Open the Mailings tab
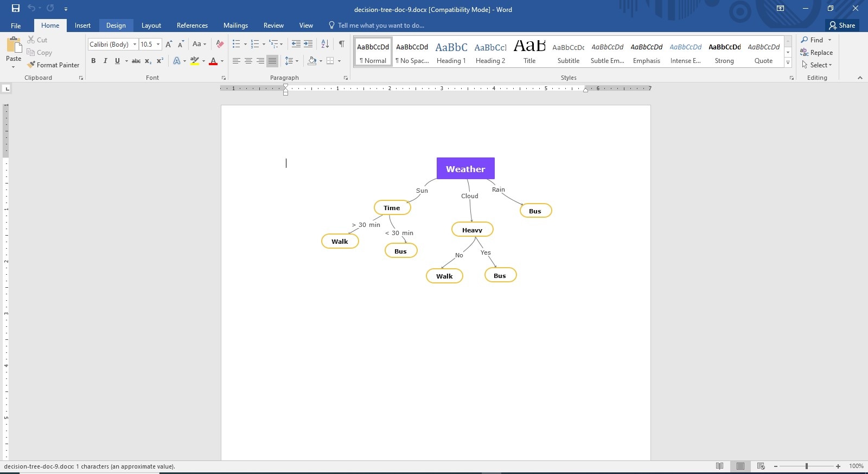This screenshot has height=474, width=868. (235, 26)
